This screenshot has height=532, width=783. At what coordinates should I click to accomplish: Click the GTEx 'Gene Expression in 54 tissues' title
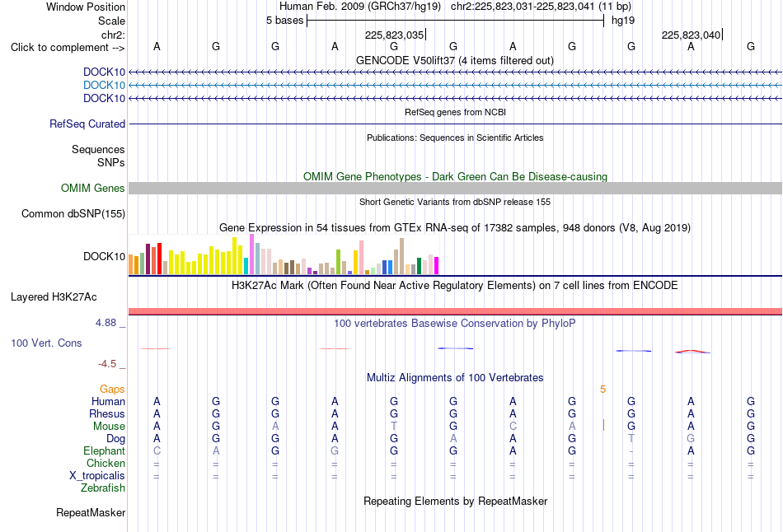point(455,228)
